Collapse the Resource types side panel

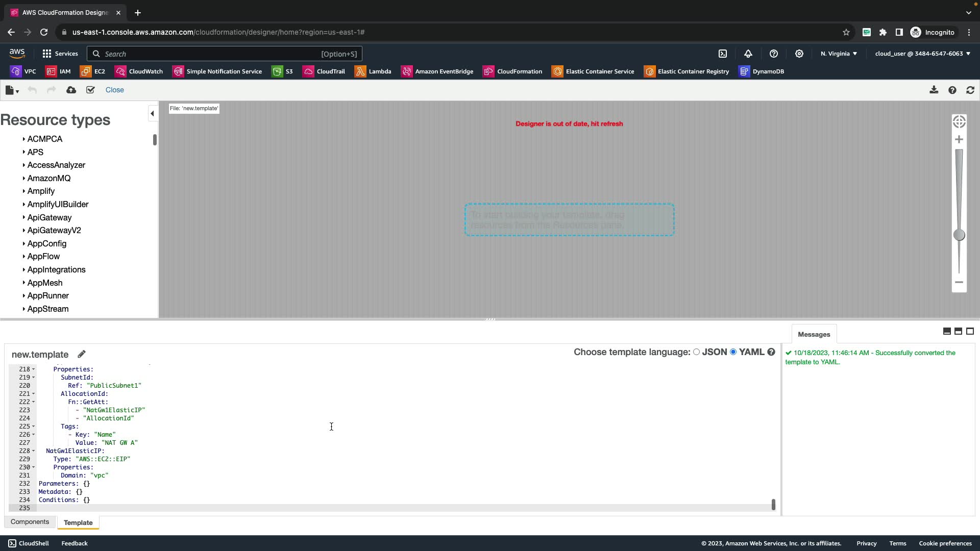tap(152, 113)
